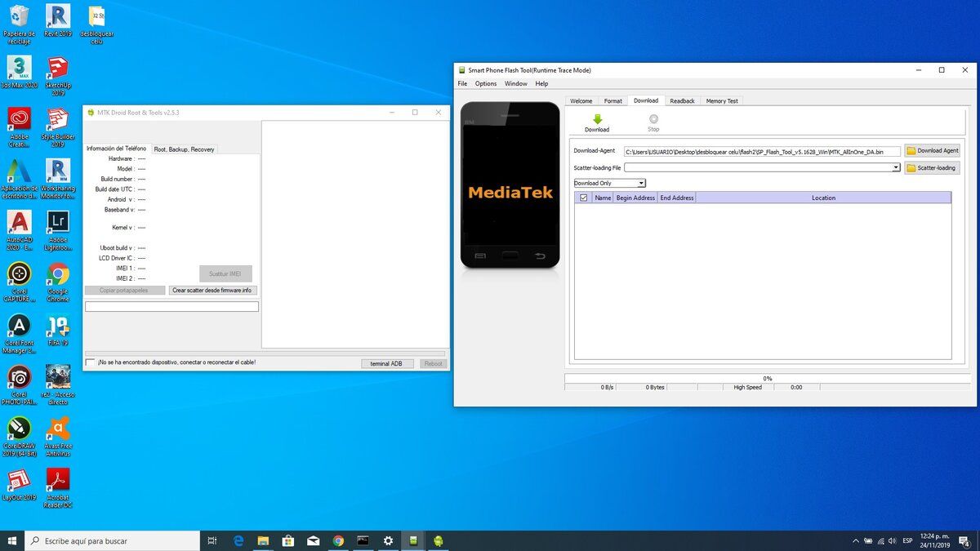Image resolution: width=980 pixels, height=551 pixels.
Task: Select the AutoCAD 2020 desktop icon
Action: (x=19, y=230)
